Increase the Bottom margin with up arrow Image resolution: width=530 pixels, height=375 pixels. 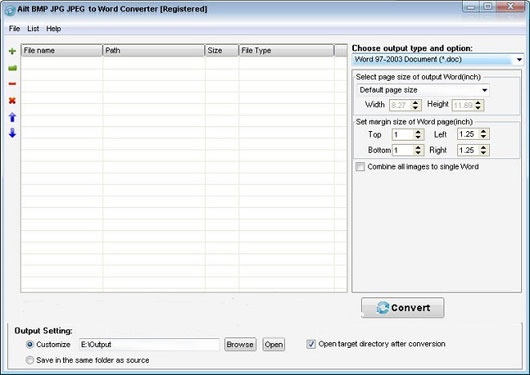click(418, 147)
